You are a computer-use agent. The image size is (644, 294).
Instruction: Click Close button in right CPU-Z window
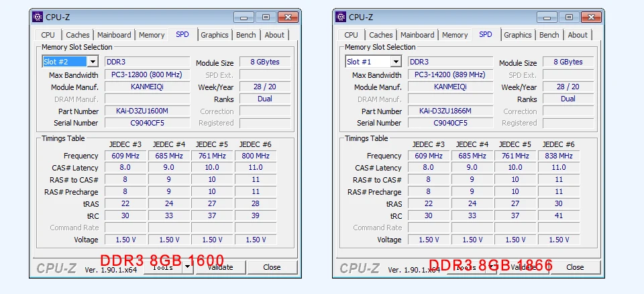click(575, 267)
